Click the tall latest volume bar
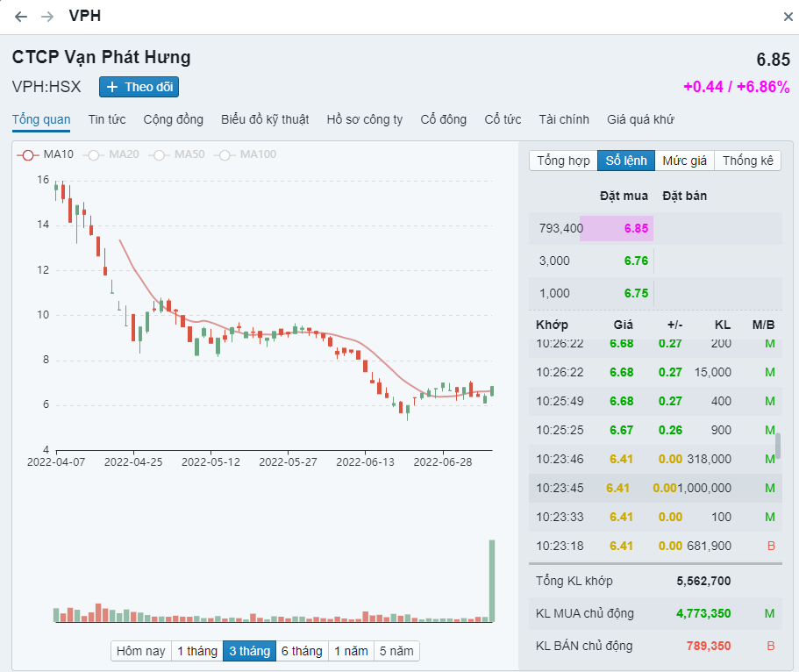799x672 pixels. coord(492,580)
